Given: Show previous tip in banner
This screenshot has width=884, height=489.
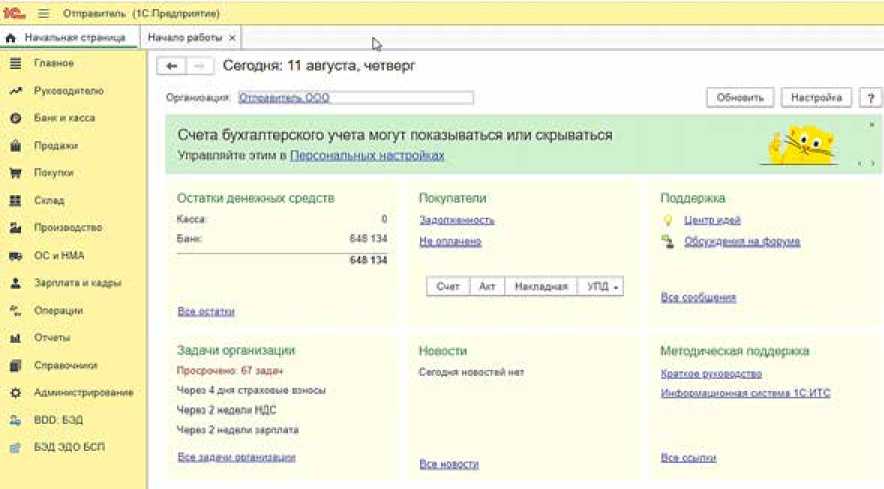Looking at the screenshot, I should pos(860,163).
